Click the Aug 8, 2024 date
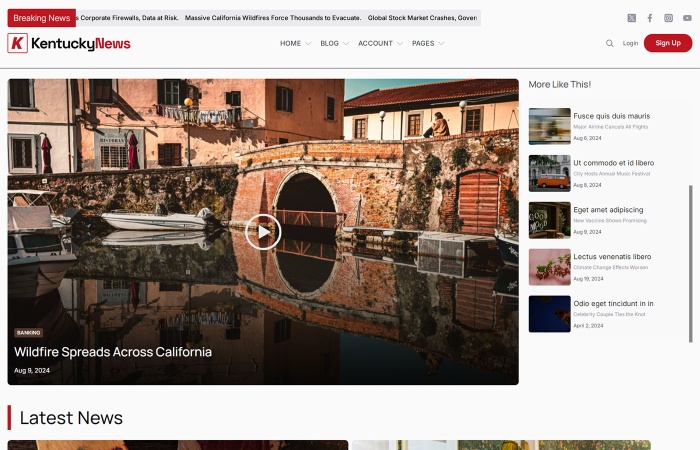 [x=587, y=185]
